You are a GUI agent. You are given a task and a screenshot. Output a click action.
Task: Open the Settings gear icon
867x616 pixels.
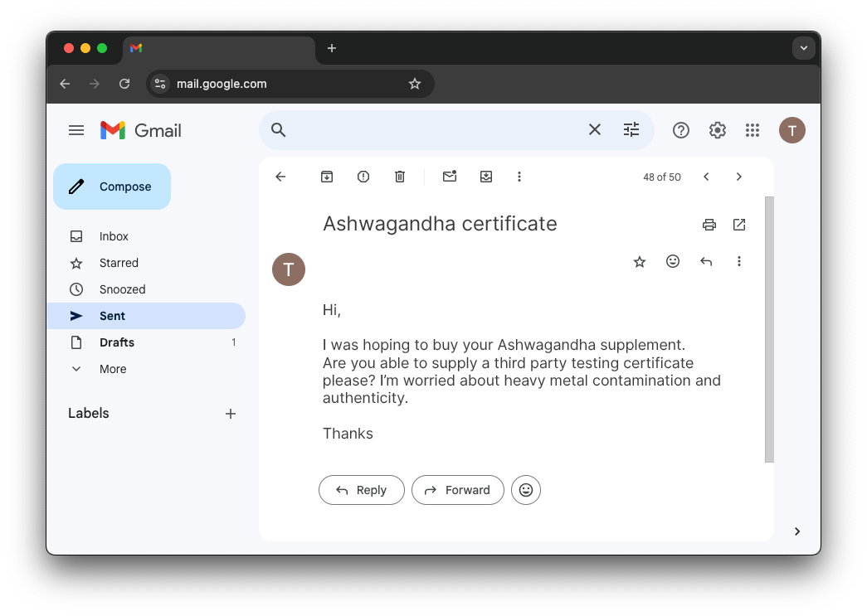coord(717,130)
